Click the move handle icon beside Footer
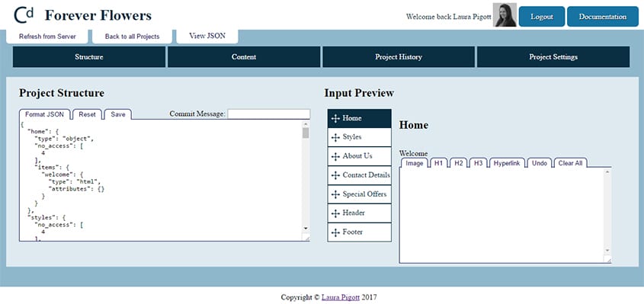This screenshot has height=304, width=644. tap(335, 232)
